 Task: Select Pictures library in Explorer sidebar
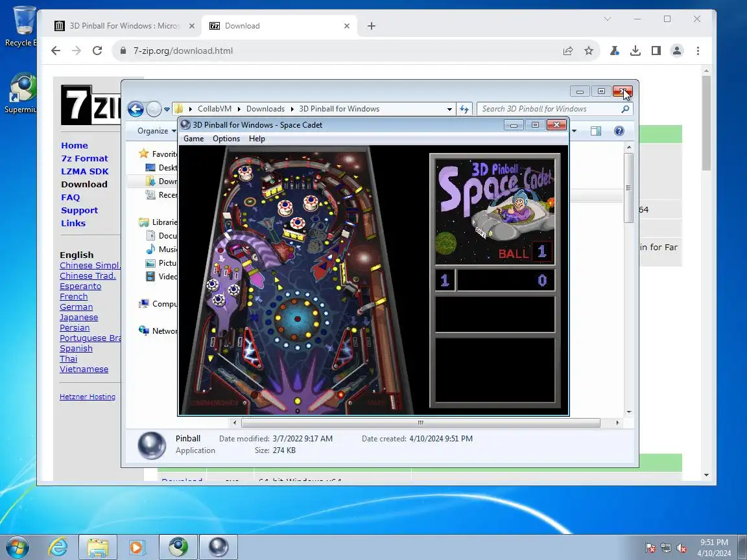coord(161,263)
